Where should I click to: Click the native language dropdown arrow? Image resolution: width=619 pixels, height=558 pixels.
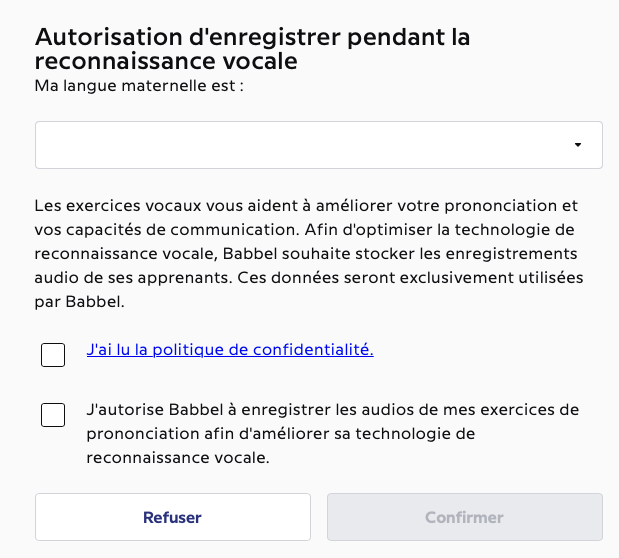578,146
